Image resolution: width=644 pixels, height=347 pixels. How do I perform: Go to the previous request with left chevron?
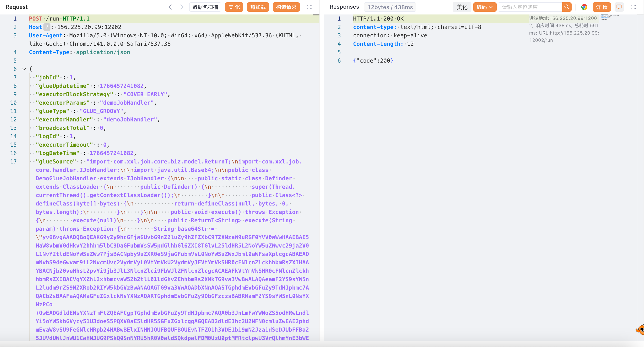coord(170,7)
